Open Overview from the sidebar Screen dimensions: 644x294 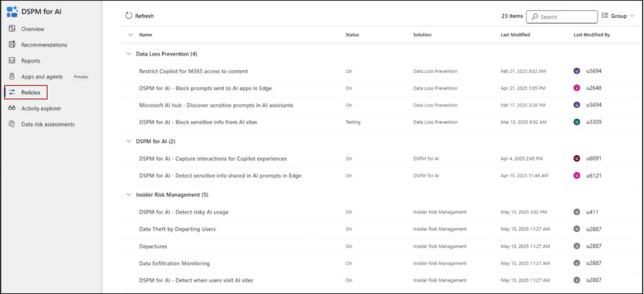pyautogui.click(x=32, y=29)
